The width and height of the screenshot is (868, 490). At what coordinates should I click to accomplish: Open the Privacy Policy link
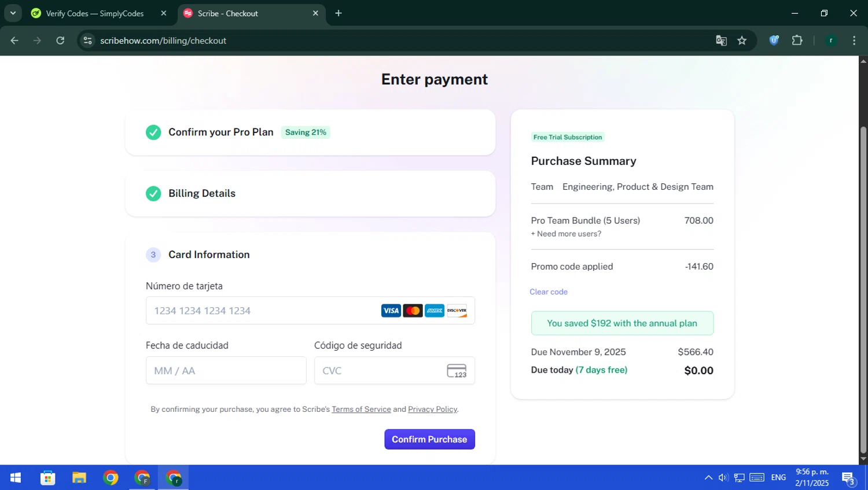click(x=432, y=409)
